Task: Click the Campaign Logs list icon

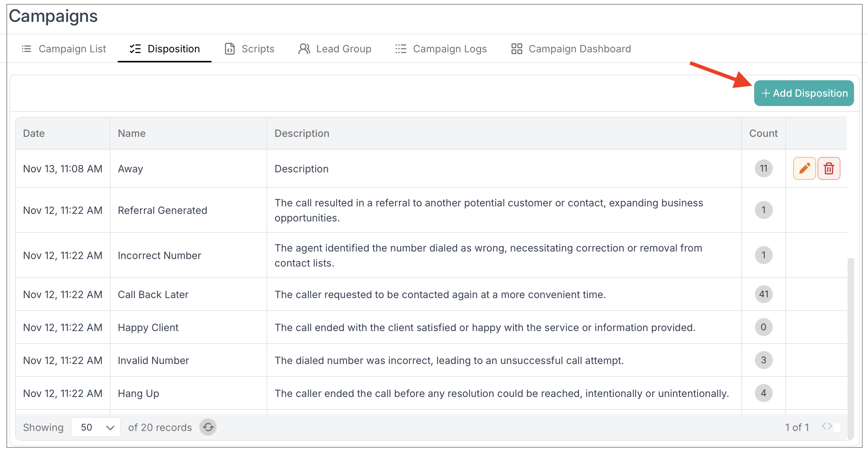Action: [x=401, y=49]
